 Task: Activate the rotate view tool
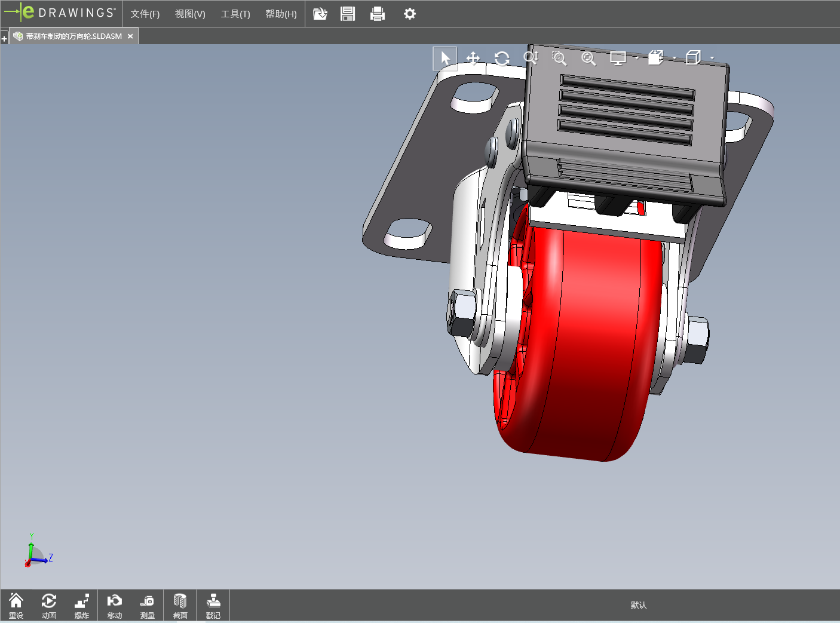[502, 59]
